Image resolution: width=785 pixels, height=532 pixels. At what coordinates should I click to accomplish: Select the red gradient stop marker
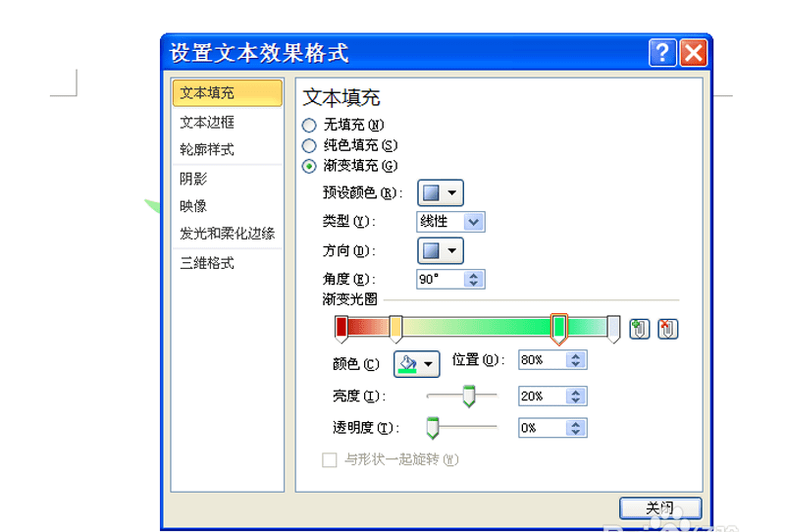coord(341,329)
